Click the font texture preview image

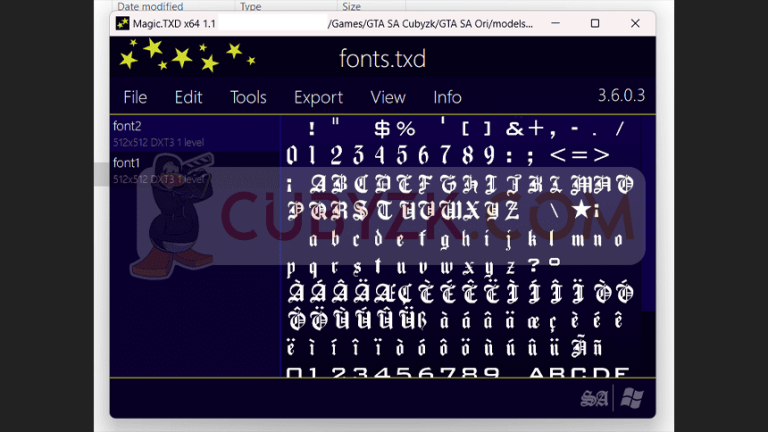[460, 250]
